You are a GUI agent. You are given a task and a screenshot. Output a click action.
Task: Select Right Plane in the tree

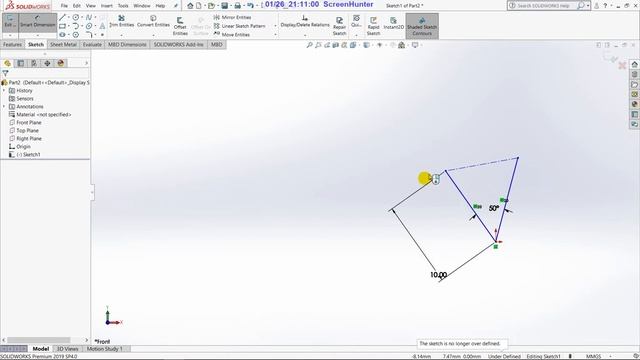click(25, 139)
